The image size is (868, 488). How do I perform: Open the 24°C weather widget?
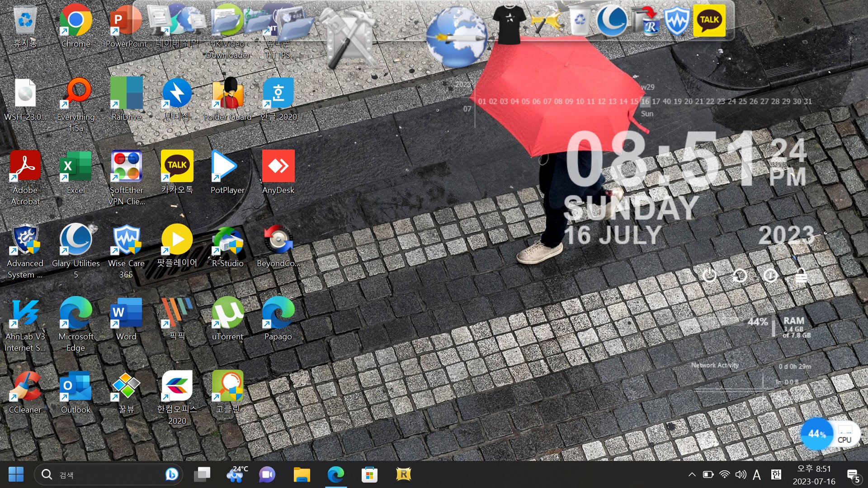pyautogui.click(x=237, y=474)
